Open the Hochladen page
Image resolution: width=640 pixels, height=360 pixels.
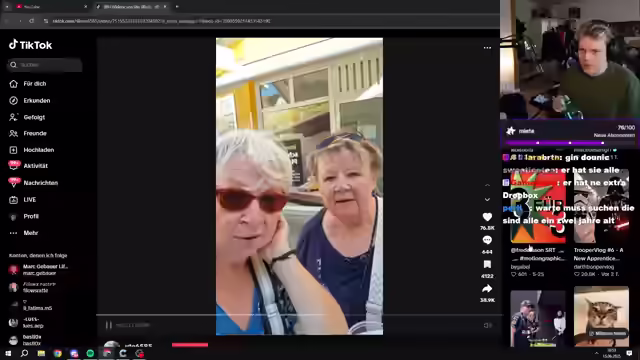point(38,150)
